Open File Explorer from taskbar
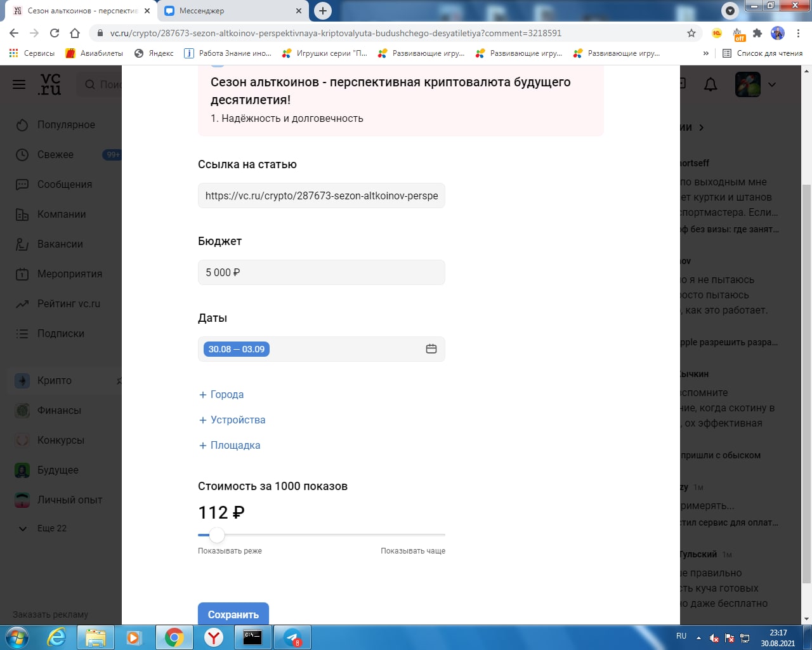The height and width of the screenshot is (650, 812). pyautogui.click(x=96, y=637)
